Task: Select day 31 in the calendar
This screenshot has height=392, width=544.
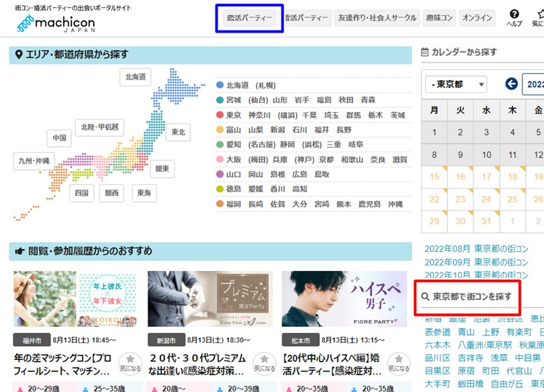Action: tap(486, 221)
